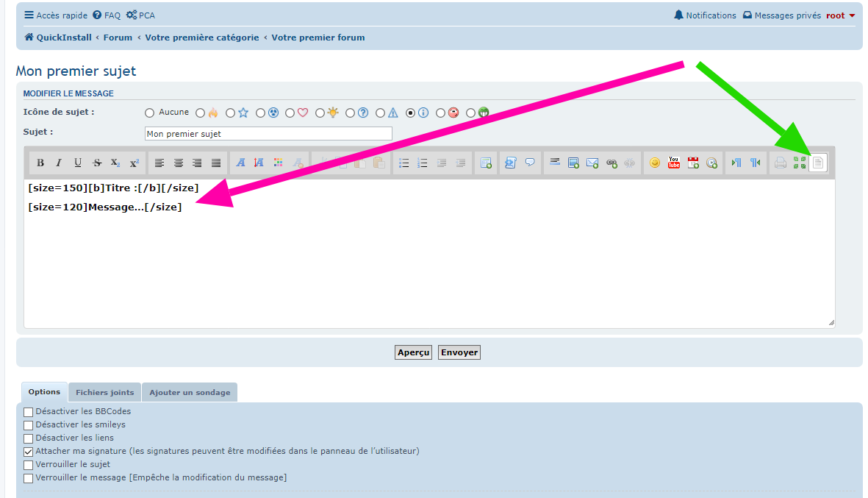Image resolution: width=868 pixels, height=498 pixels.
Task: Toggle bold formatting in editor toolbar
Action: click(x=40, y=163)
